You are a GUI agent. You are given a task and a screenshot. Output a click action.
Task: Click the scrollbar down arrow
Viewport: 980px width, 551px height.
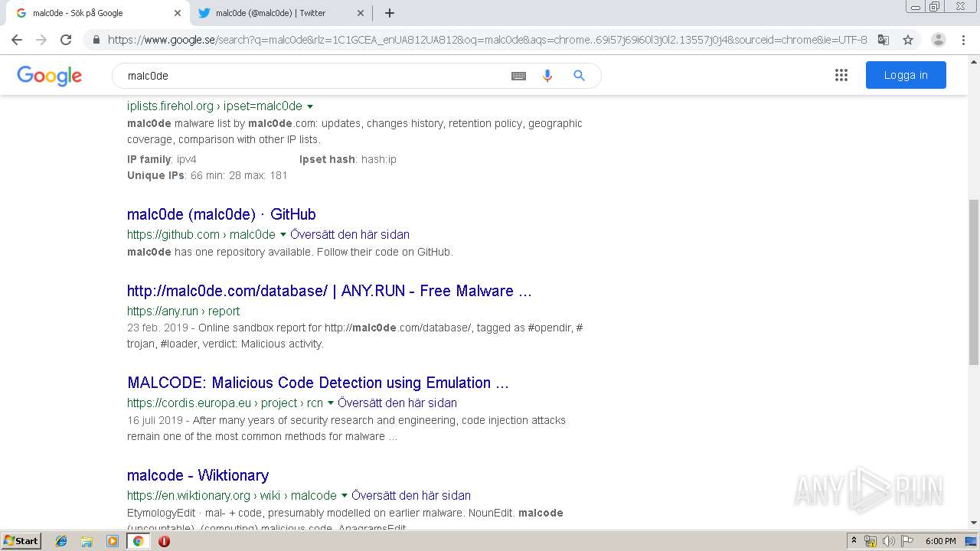pyautogui.click(x=974, y=523)
